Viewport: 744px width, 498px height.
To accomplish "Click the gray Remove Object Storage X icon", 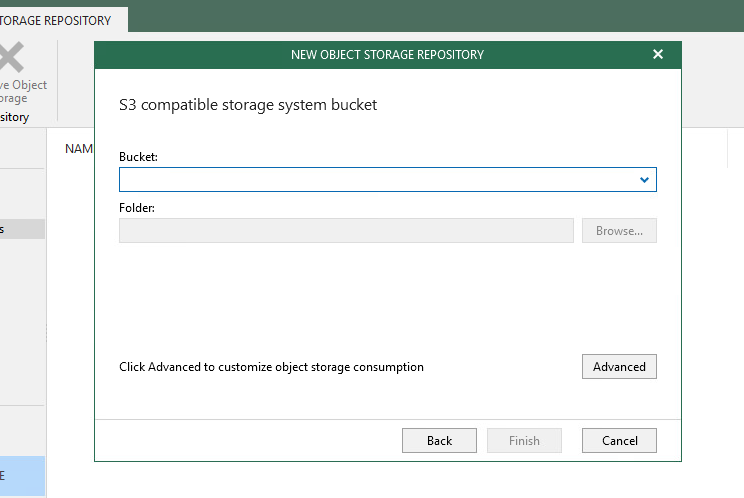I will 10,57.
